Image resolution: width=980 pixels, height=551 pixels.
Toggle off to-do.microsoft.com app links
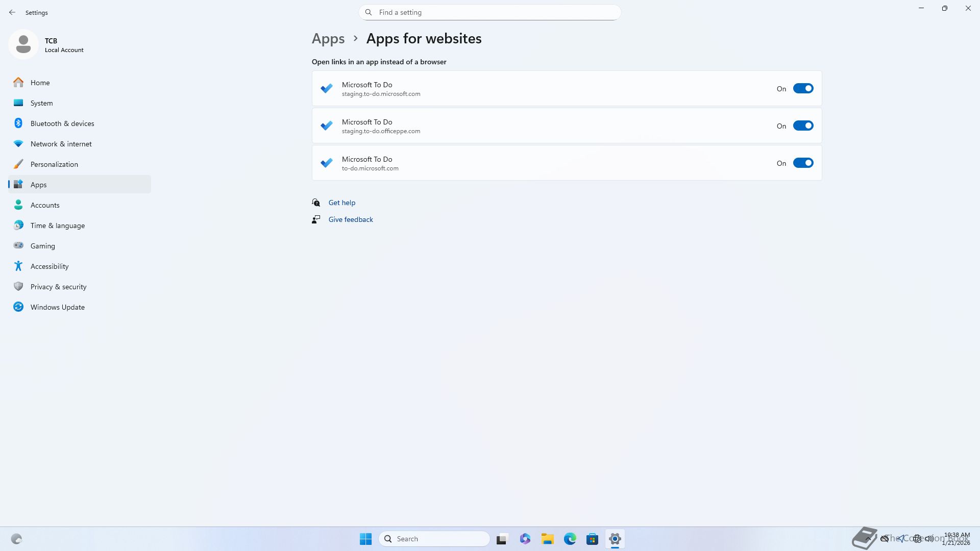click(802, 163)
